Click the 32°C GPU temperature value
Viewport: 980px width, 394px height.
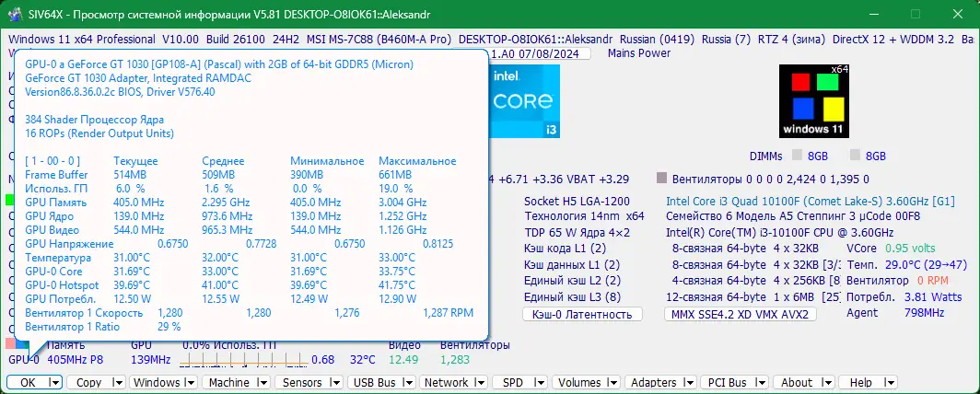(363, 360)
